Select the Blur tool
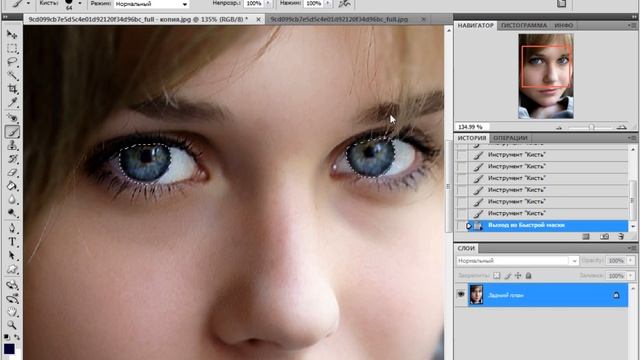The height and width of the screenshot is (360, 640). tap(12, 199)
